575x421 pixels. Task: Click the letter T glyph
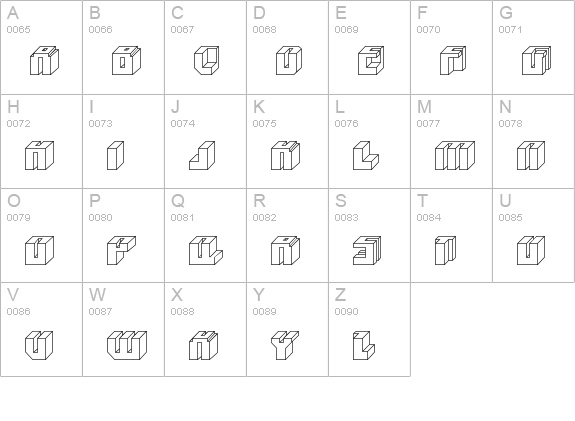445,250
